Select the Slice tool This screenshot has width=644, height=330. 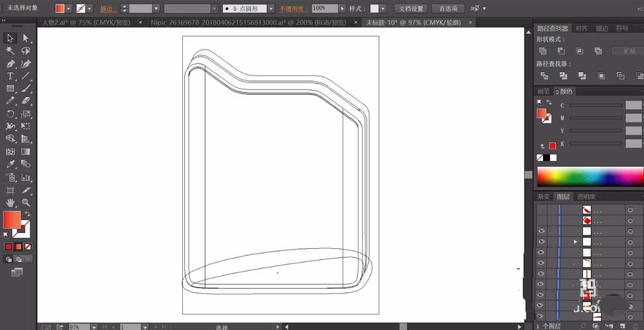(x=26, y=190)
